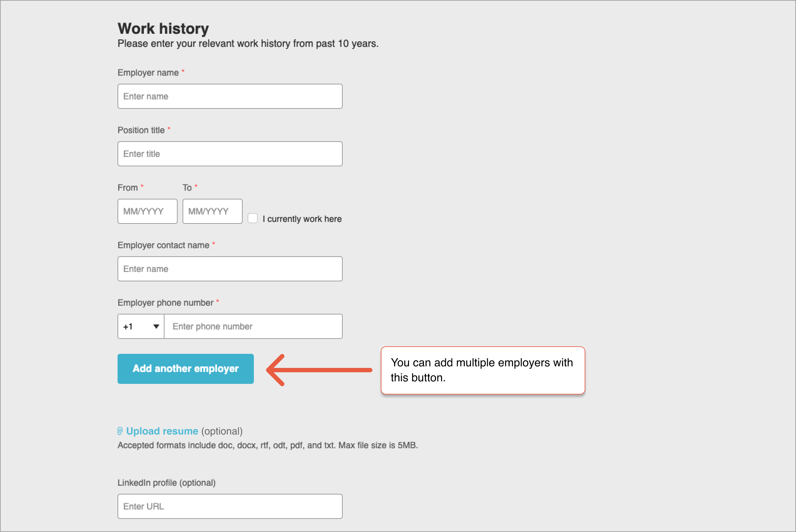Click the LinkedIn profile URL field
Image resolution: width=796 pixels, height=532 pixels.
click(230, 506)
